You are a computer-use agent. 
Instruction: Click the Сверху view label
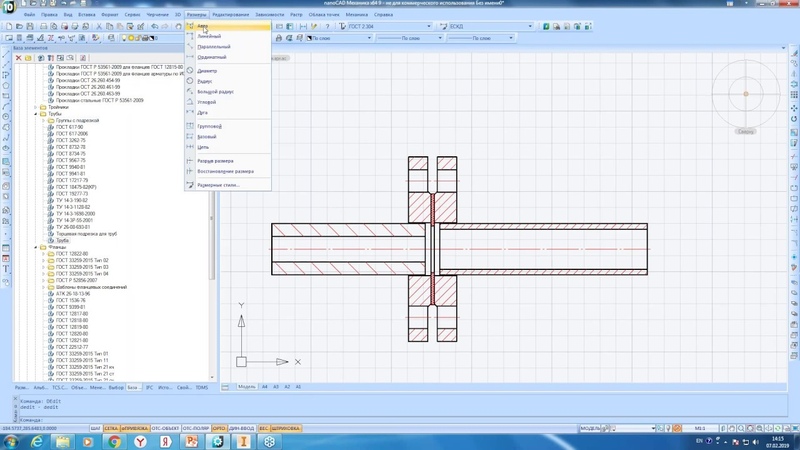pyautogui.click(x=746, y=132)
